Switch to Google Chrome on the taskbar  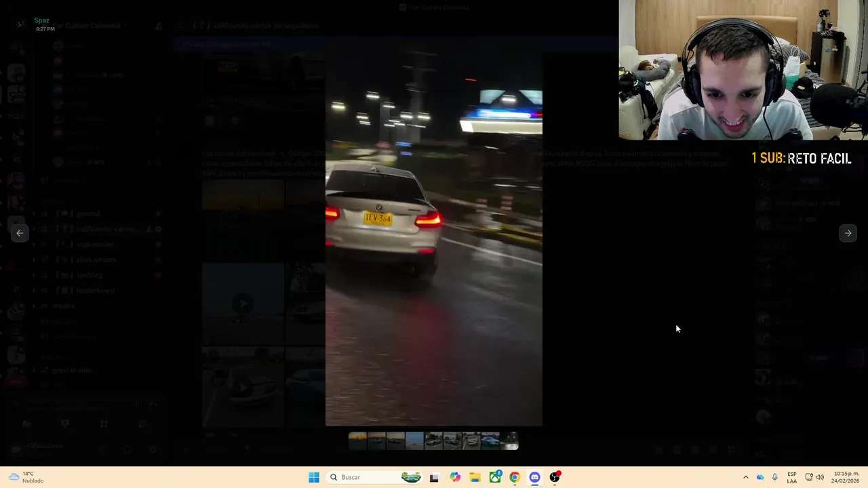tap(515, 477)
